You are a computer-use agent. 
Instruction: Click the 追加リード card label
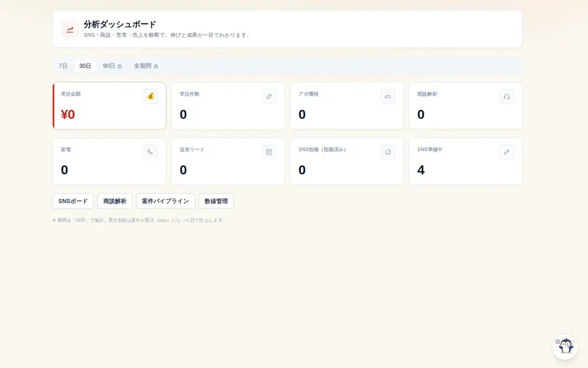[x=192, y=150]
